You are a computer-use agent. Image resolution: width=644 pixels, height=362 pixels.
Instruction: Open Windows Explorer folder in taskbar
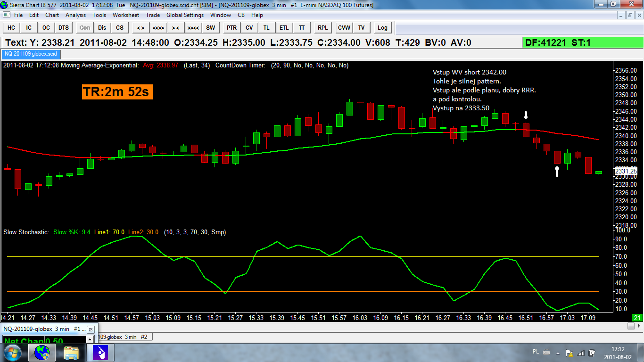(71, 352)
